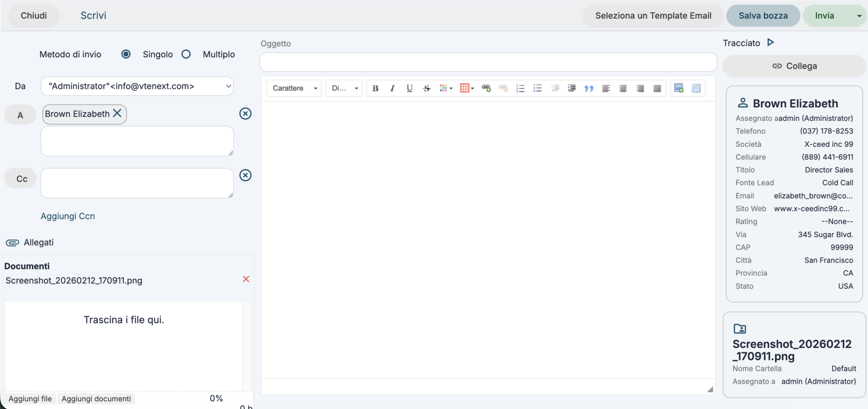Open Screenshot_20260212_170911.png document card
868x409 pixels.
(x=792, y=350)
